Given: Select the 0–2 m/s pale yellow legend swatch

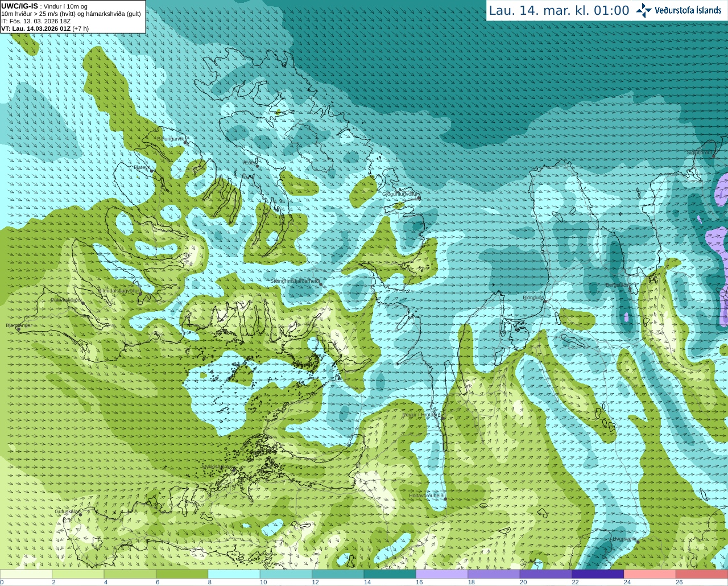Looking at the screenshot, I should 26,574.
